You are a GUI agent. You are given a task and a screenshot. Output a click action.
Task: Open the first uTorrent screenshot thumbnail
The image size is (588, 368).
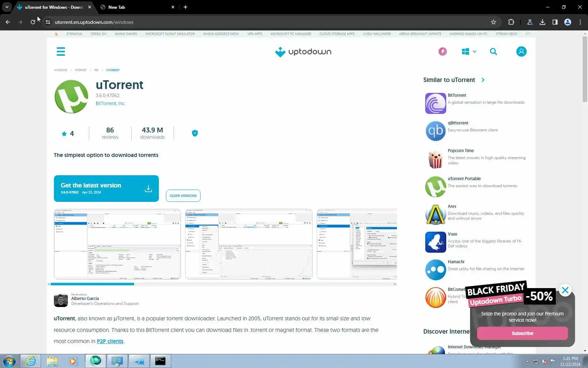117,244
